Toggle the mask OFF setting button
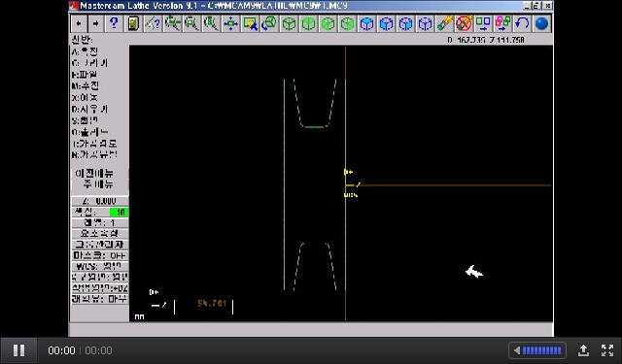 click(99, 255)
